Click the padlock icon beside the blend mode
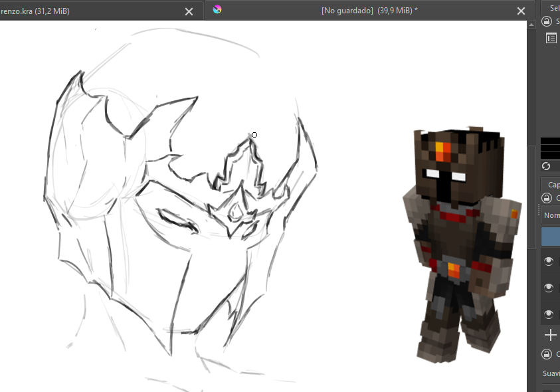The image size is (560, 392). [548, 197]
